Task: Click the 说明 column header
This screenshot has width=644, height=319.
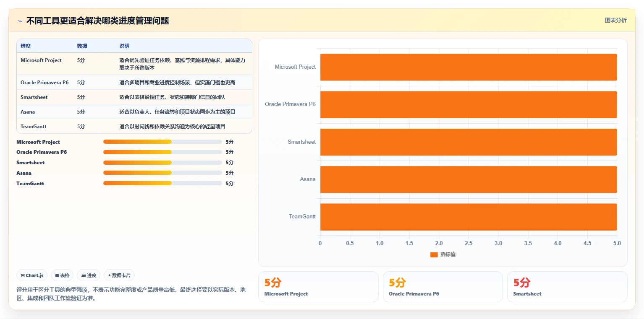Action: (124, 46)
